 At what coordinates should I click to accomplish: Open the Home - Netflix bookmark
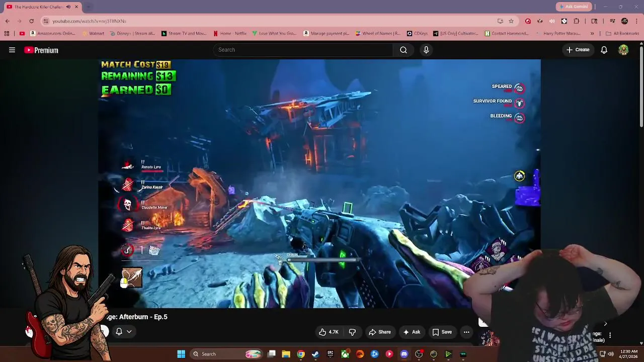230,34
